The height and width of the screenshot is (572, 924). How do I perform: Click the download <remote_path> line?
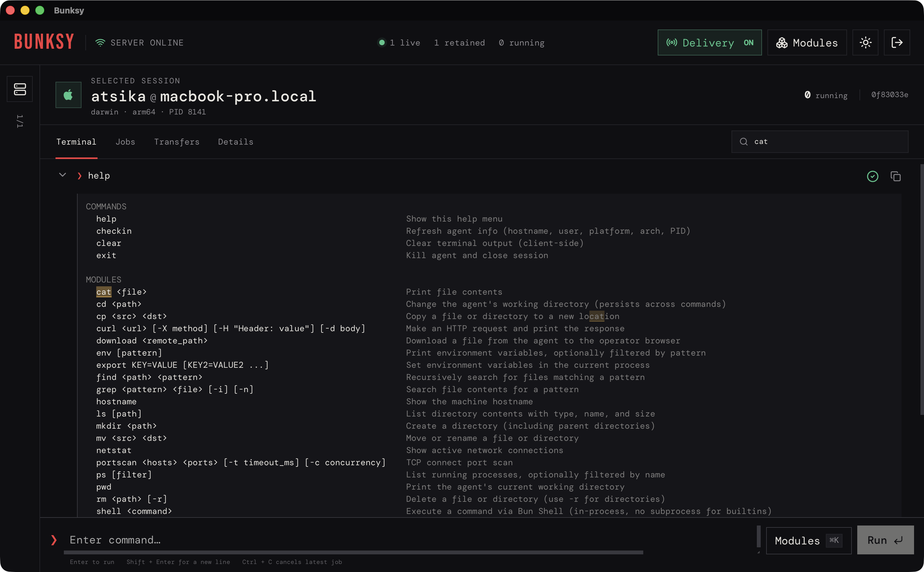click(x=152, y=341)
